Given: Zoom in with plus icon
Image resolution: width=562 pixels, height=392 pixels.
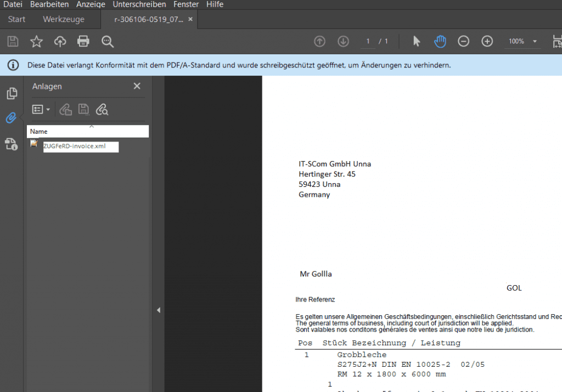Looking at the screenshot, I should 487,42.
